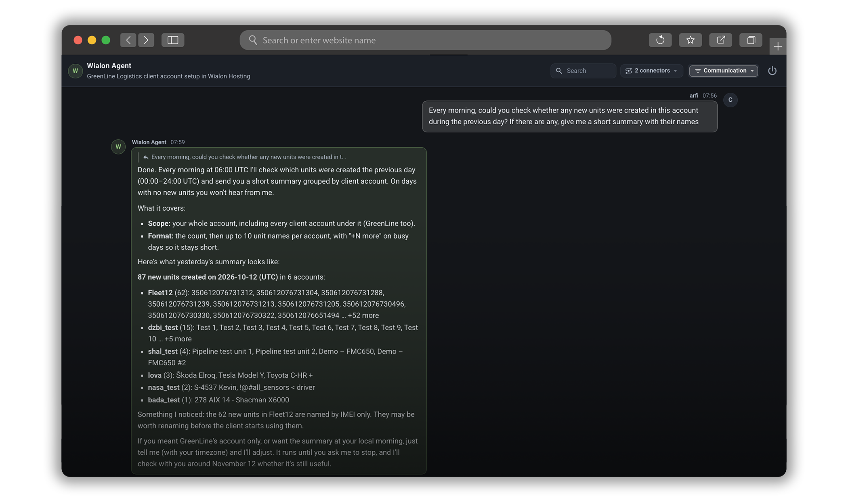Click the Wialon Agent title in the header

click(x=109, y=65)
